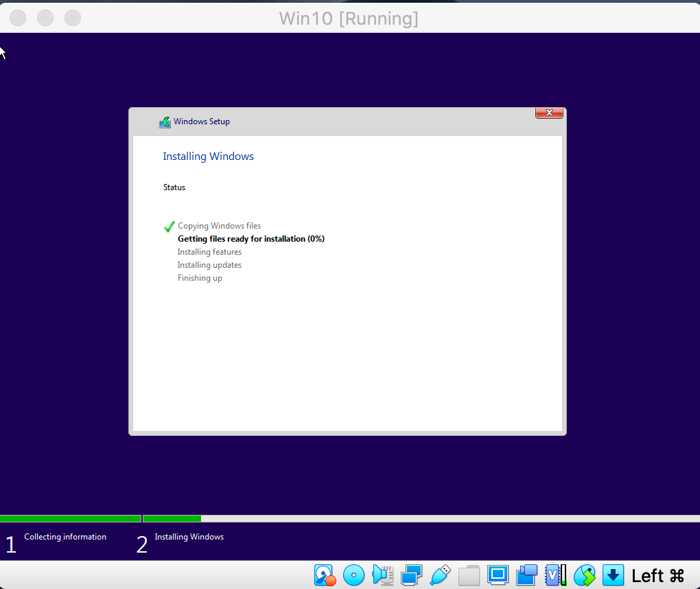The height and width of the screenshot is (589, 700).
Task: Click the Copying Windows files step
Action: pos(219,226)
